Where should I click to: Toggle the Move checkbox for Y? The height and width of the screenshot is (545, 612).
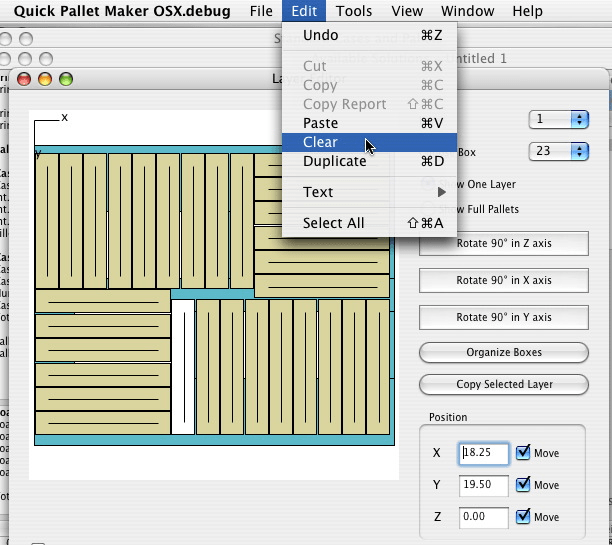[523, 484]
